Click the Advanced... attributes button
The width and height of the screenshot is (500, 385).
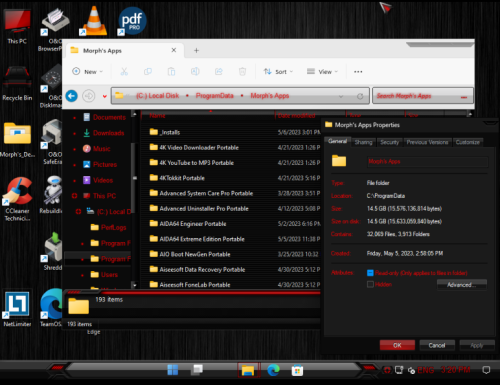click(x=462, y=285)
